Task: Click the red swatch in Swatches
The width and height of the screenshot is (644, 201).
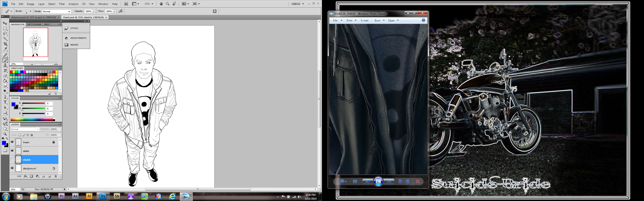Action: [11, 72]
